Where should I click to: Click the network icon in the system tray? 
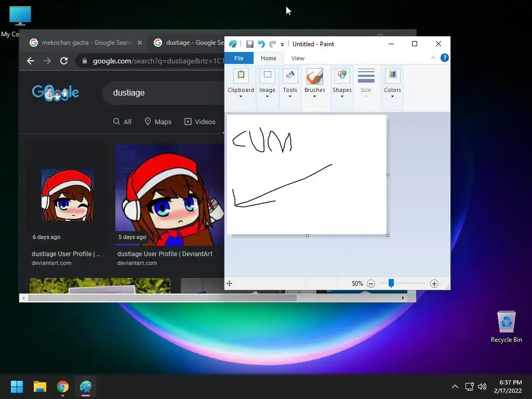tap(470, 387)
